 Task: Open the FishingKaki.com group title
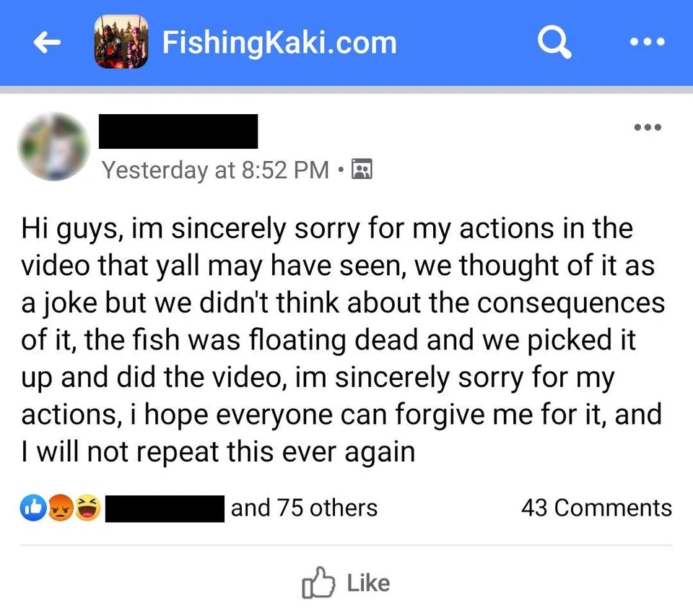coord(279,43)
